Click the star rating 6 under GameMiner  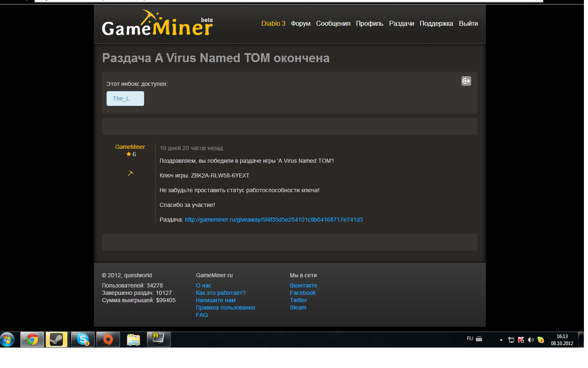131,154
